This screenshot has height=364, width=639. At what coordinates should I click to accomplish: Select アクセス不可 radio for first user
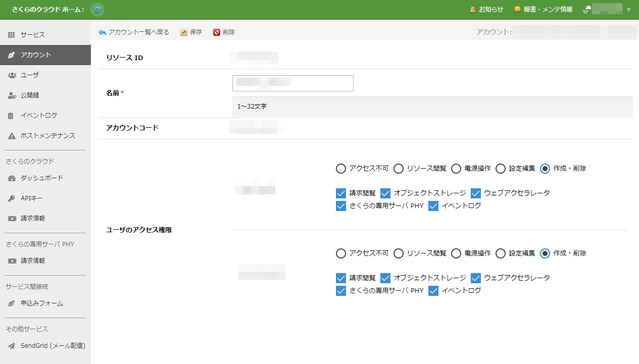click(341, 169)
